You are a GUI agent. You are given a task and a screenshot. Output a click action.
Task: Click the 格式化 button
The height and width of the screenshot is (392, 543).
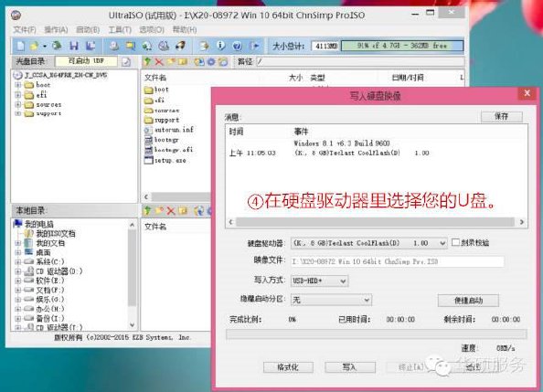click(x=288, y=367)
